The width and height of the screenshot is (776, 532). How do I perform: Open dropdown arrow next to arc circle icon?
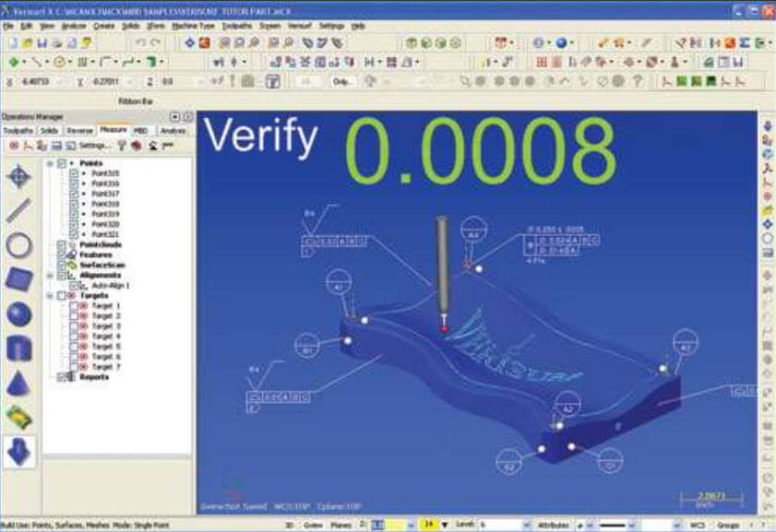(70, 63)
